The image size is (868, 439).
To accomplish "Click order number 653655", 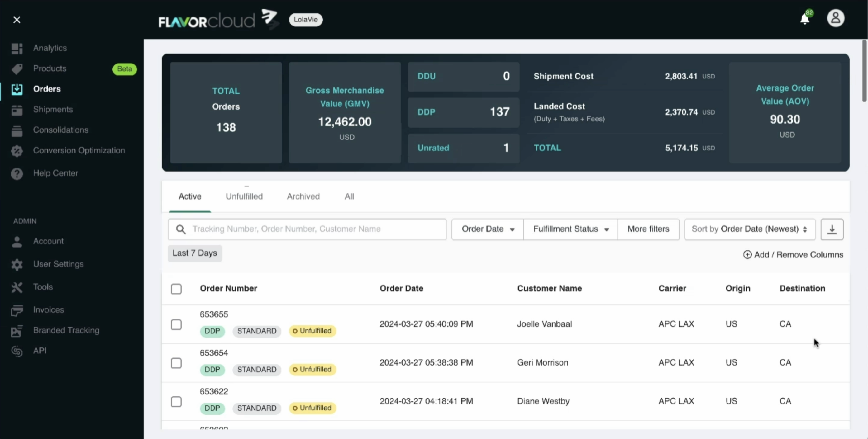I will pyautogui.click(x=214, y=314).
